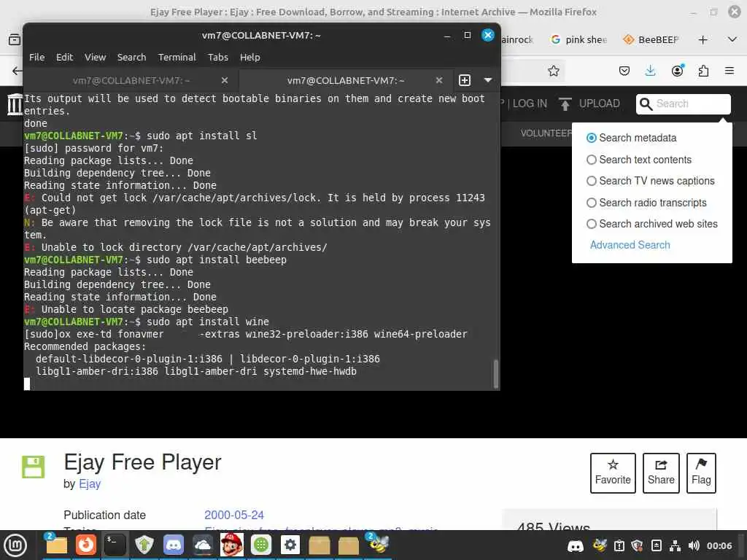Select Search archived web sites option
The height and width of the screenshot is (560, 747).
tap(591, 224)
